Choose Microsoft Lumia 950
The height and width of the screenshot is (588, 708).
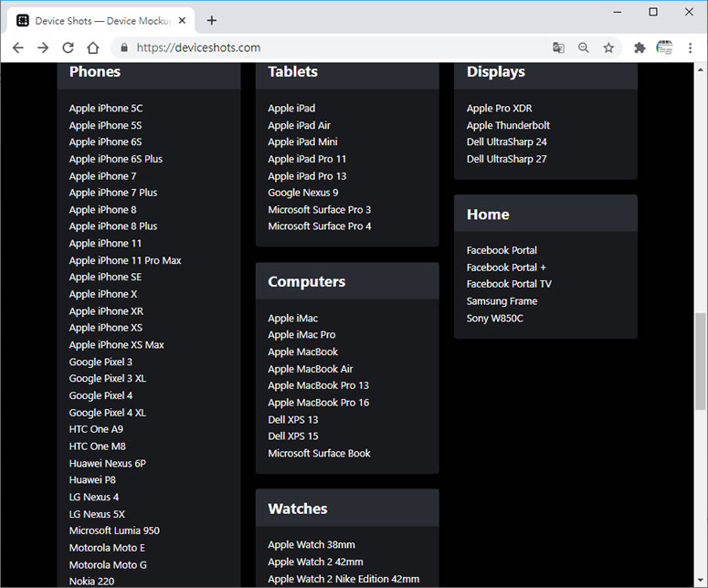coord(114,530)
